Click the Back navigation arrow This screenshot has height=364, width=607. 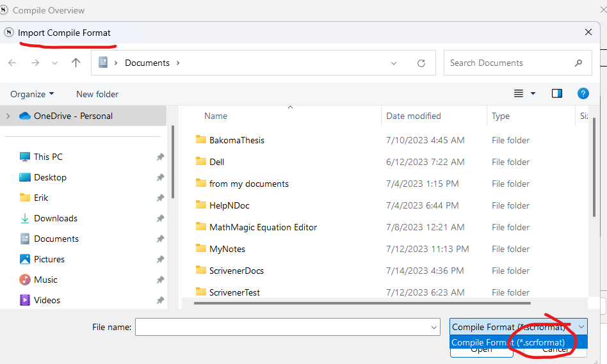(12, 63)
